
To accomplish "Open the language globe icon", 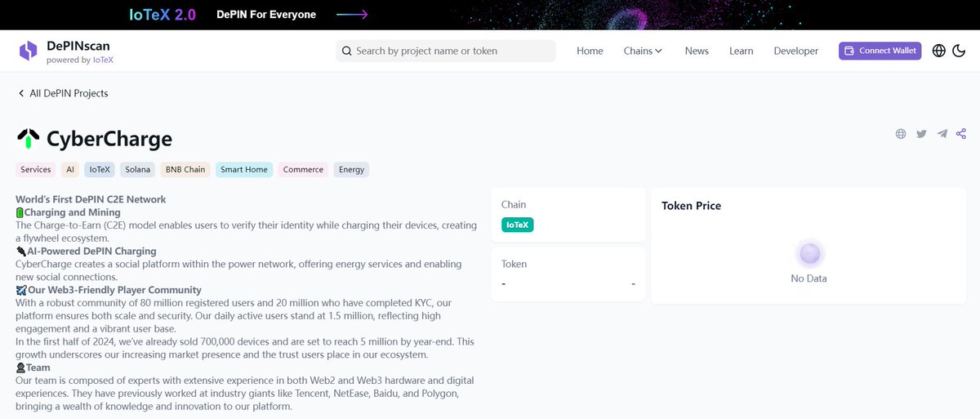I will [939, 51].
